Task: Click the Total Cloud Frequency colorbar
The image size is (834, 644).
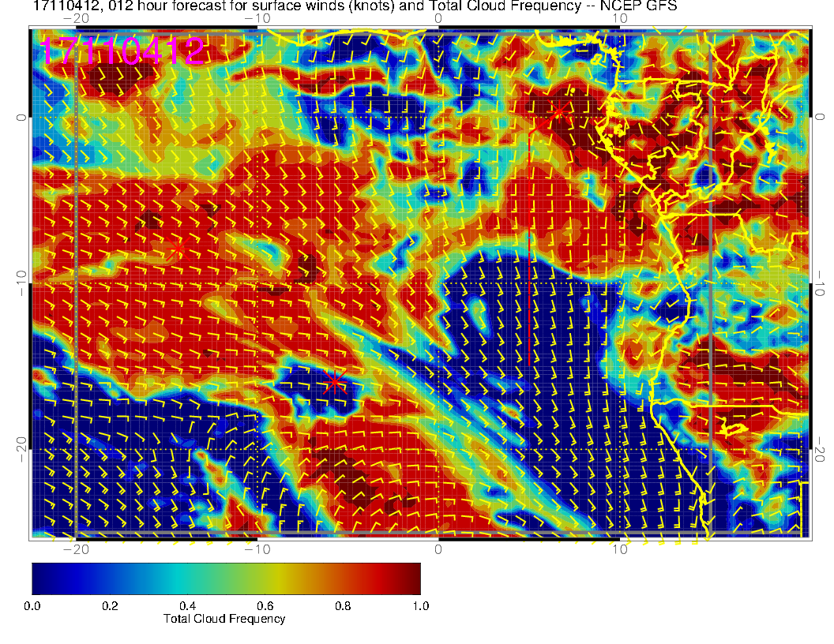Action: (x=226, y=578)
